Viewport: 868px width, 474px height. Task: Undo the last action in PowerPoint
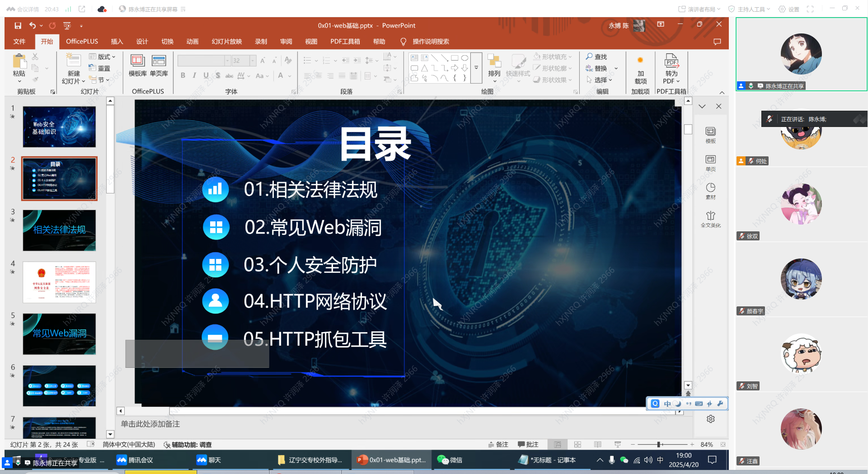(x=33, y=26)
